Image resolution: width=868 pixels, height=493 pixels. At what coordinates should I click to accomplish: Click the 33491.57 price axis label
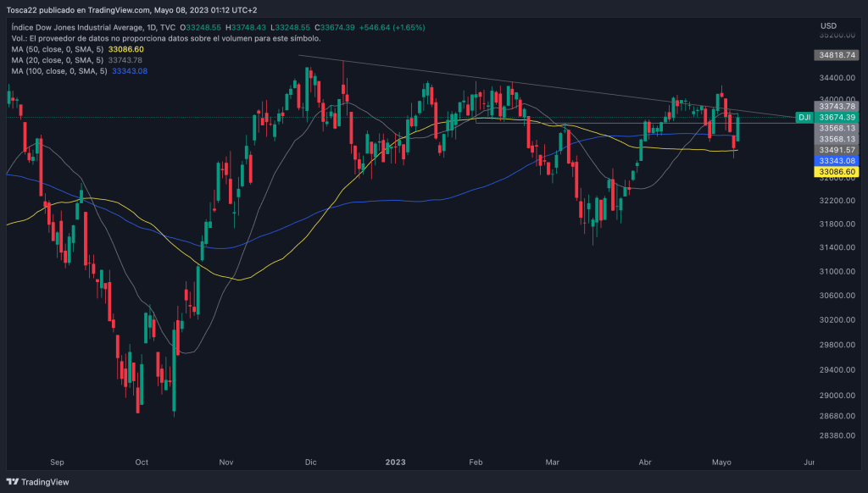[835, 149]
